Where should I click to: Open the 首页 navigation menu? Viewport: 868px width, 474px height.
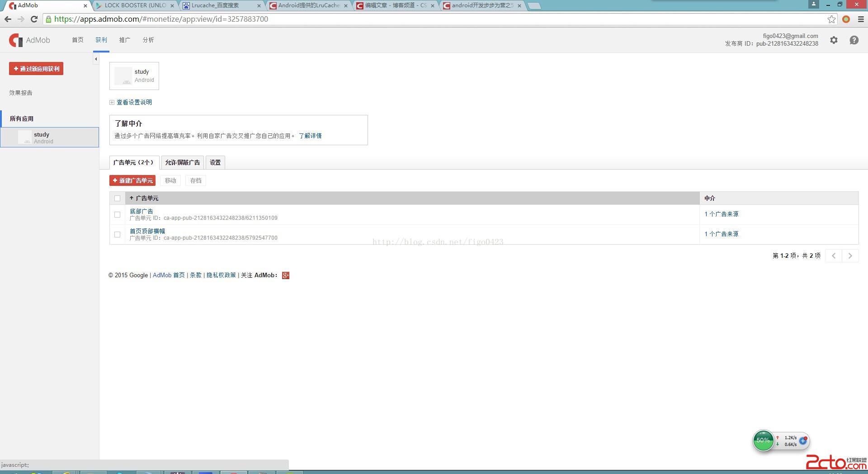coord(78,40)
